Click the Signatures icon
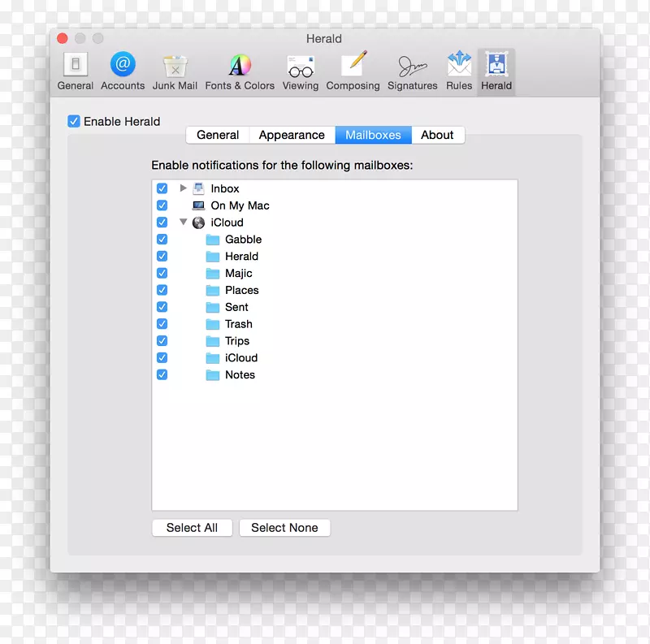The height and width of the screenshot is (644, 650). pyautogui.click(x=412, y=70)
